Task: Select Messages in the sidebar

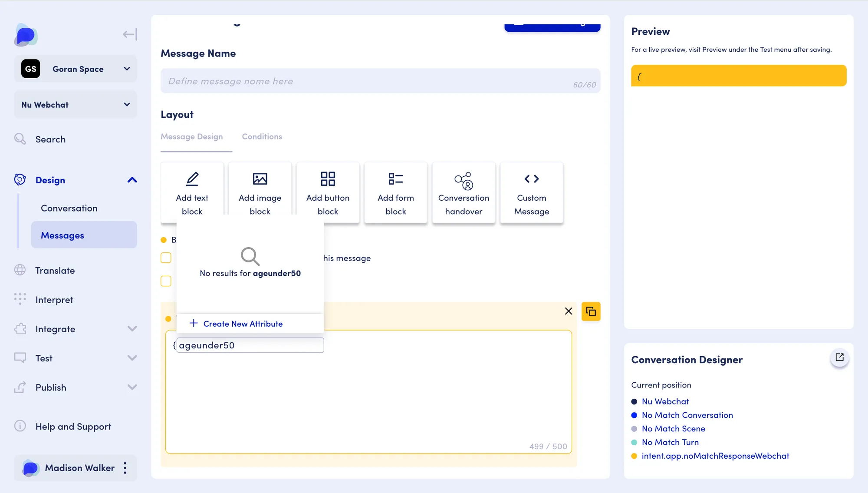Action: 84,235
